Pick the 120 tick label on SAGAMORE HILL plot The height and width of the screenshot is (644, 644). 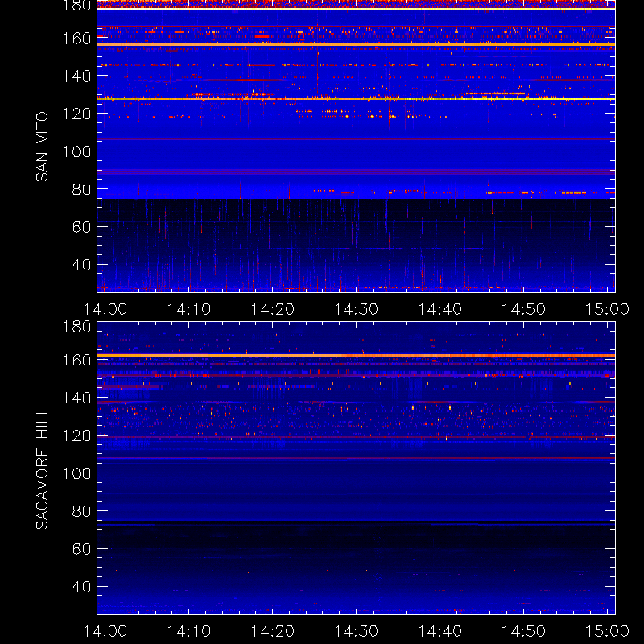tap(76, 436)
